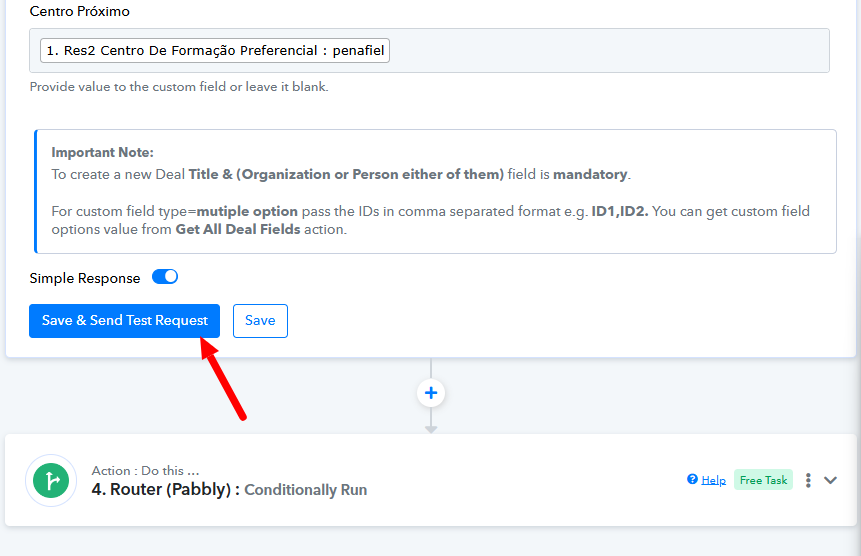Click the Free Task badge
This screenshot has width=861, height=556.
coord(763,480)
